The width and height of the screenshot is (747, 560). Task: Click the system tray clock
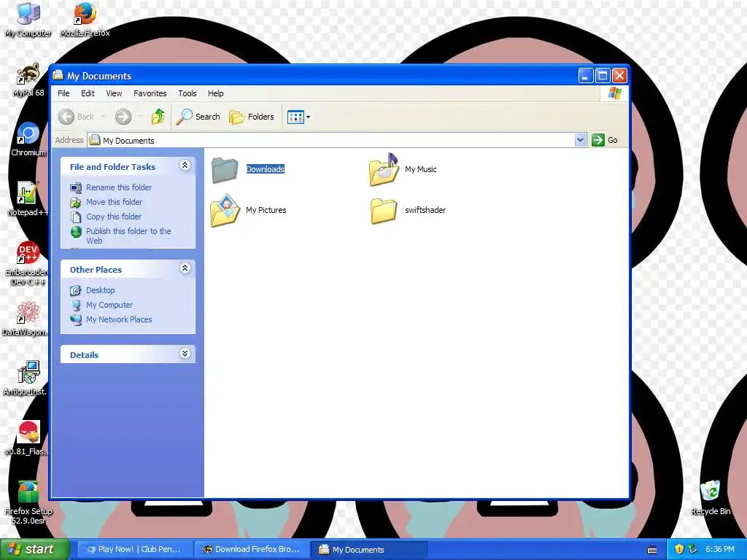[720, 549]
